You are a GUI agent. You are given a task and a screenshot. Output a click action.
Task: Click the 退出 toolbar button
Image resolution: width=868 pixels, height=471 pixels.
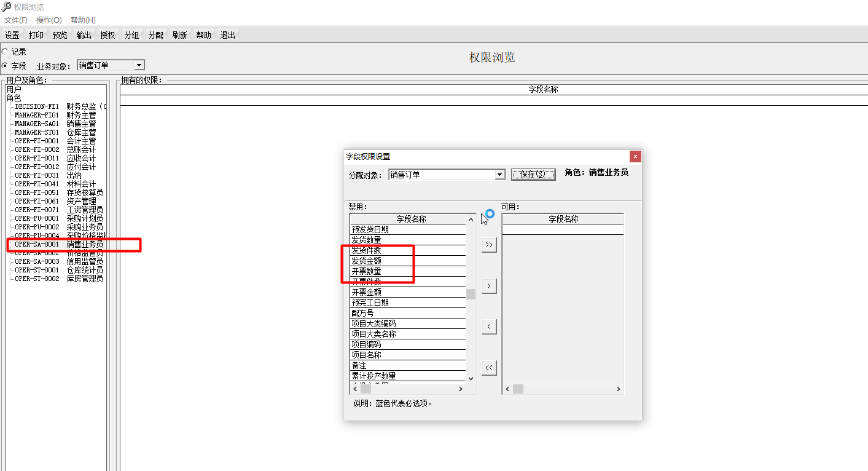pyautogui.click(x=228, y=35)
